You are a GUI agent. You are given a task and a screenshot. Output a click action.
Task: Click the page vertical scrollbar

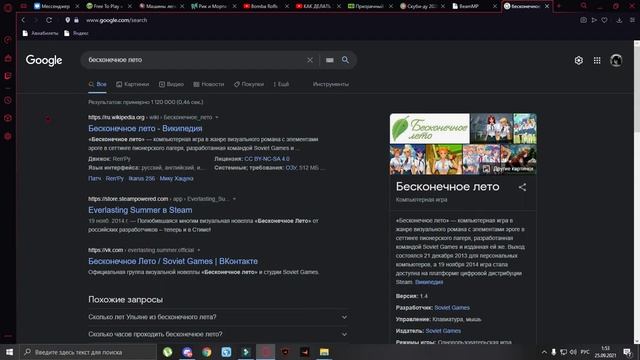[x=637, y=192]
